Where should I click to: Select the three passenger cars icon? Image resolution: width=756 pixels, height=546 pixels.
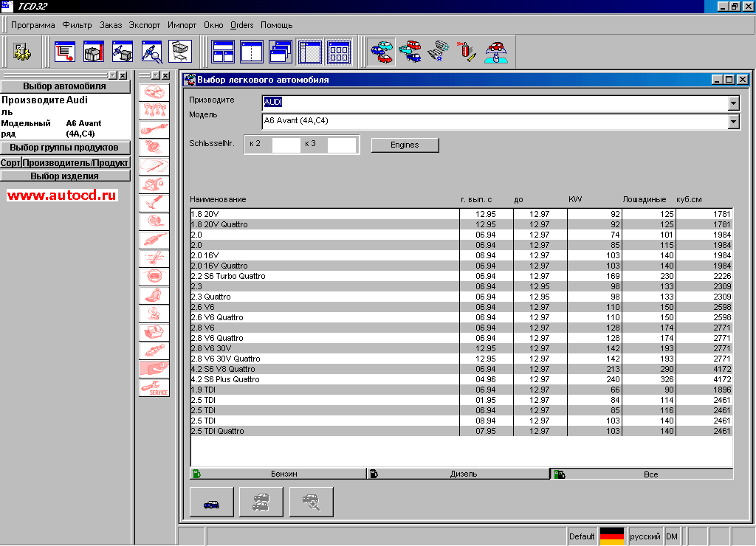(382, 52)
